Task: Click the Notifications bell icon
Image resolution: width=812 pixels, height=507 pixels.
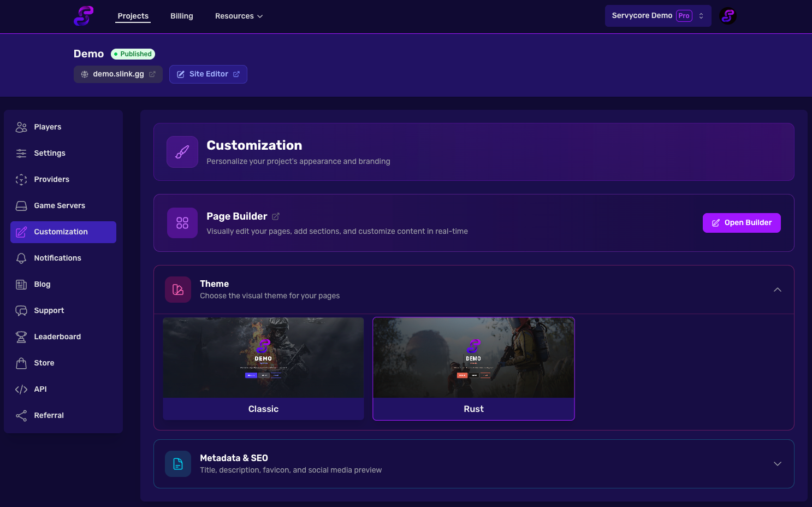Action: pos(21,258)
